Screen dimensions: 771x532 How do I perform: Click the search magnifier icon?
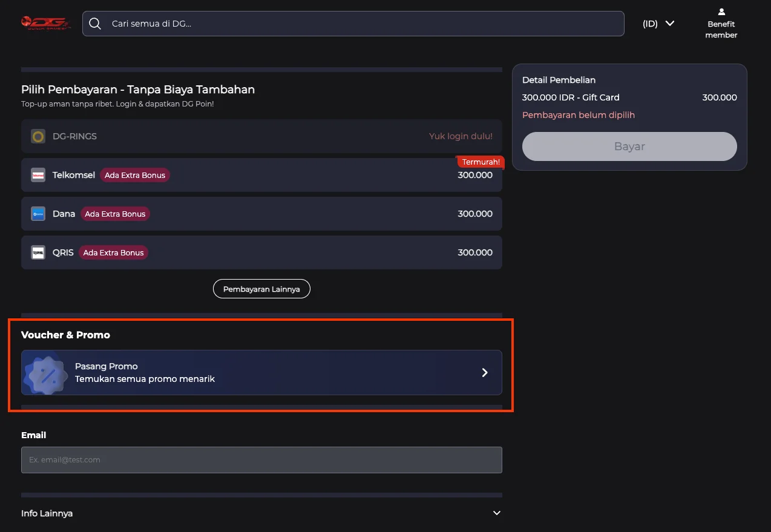click(x=95, y=24)
